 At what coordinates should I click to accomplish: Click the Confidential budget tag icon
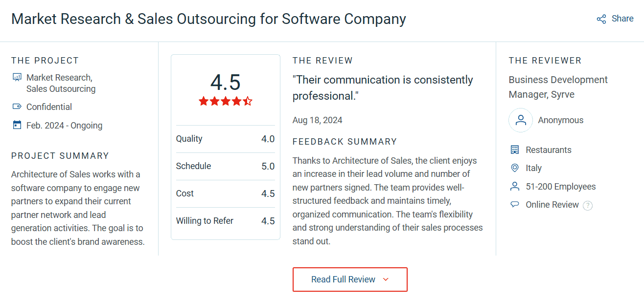(17, 107)
